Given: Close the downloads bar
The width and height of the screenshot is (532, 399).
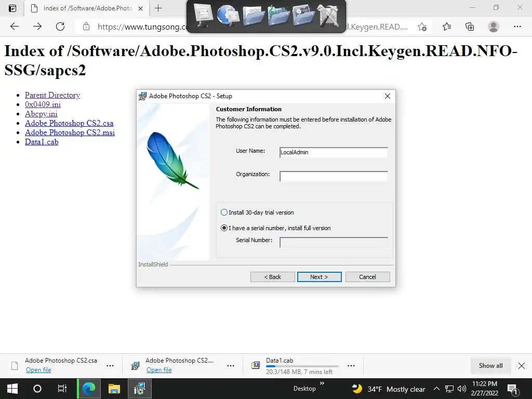Looking at the screenshot, I should 522,365.
